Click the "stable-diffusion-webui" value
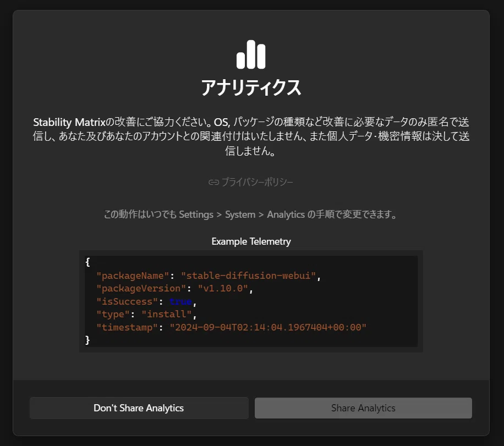The image size is (504, 446). 248,276
